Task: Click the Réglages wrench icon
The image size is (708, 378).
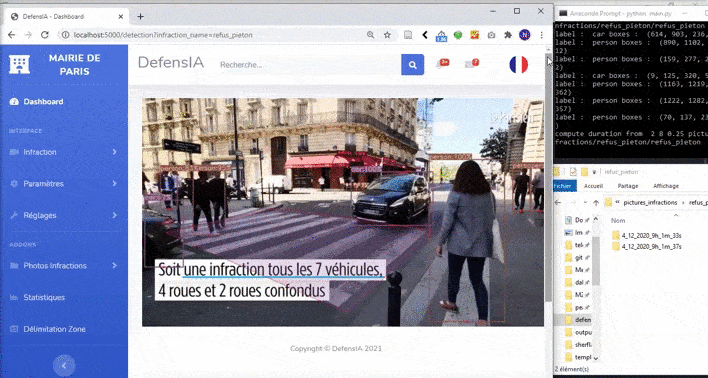Action: (14, 215)
